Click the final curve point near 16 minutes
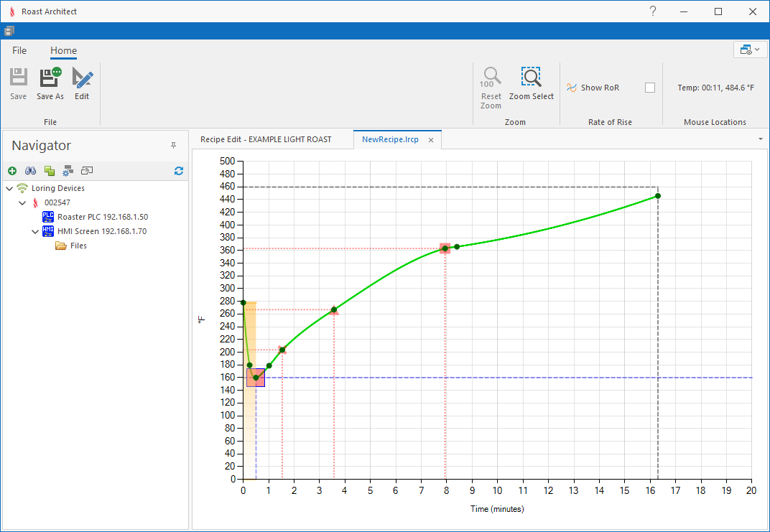 pos(658,196)
